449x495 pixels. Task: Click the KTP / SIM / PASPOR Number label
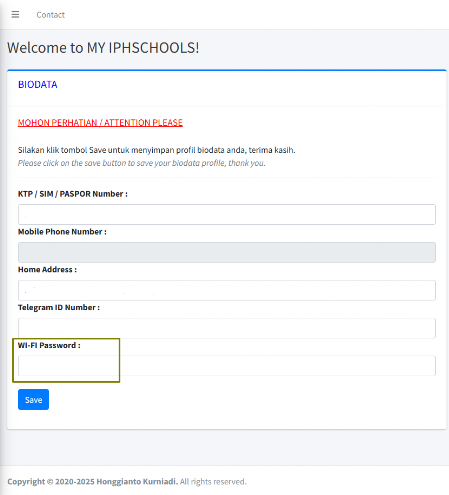click(73, 194)
